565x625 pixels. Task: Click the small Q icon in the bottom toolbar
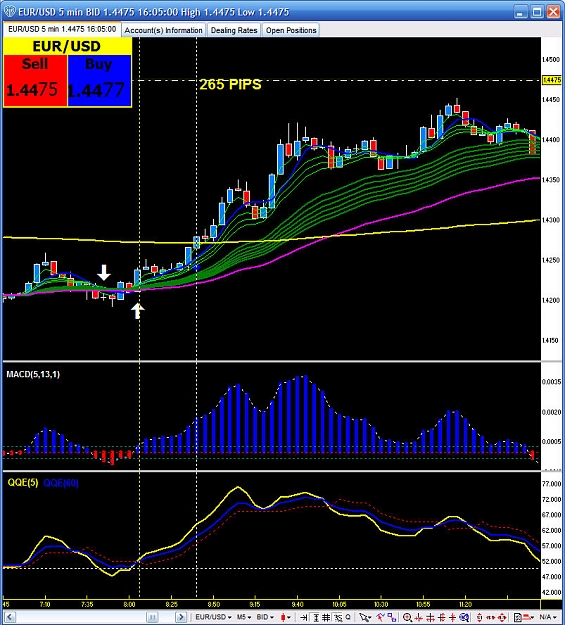(348, 617)
